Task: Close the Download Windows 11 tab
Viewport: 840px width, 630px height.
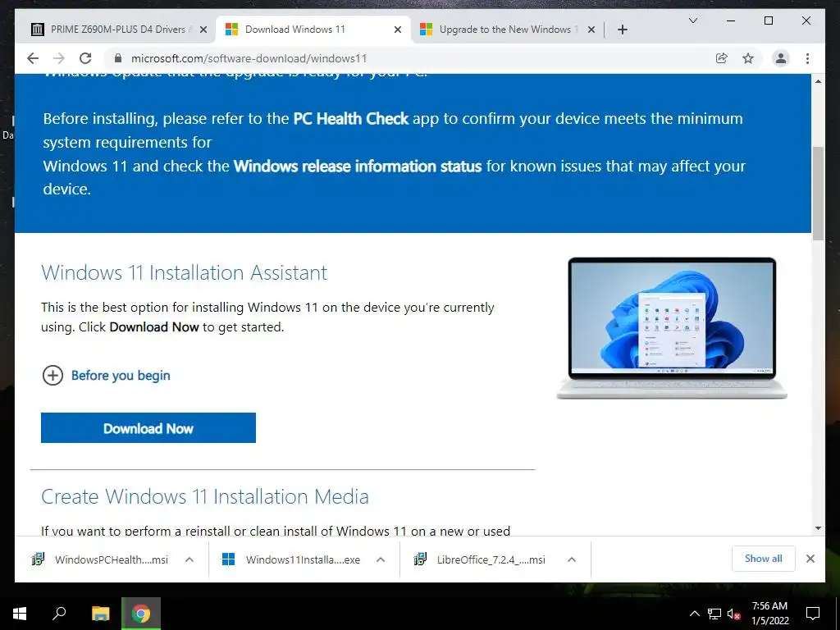Action: tap(398, 30)
